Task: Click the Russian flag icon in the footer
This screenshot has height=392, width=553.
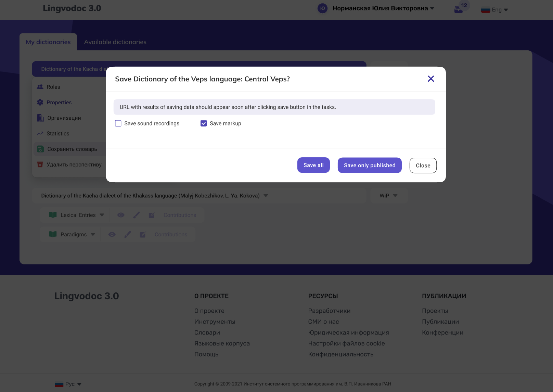Action: click(x=59, y=384)
